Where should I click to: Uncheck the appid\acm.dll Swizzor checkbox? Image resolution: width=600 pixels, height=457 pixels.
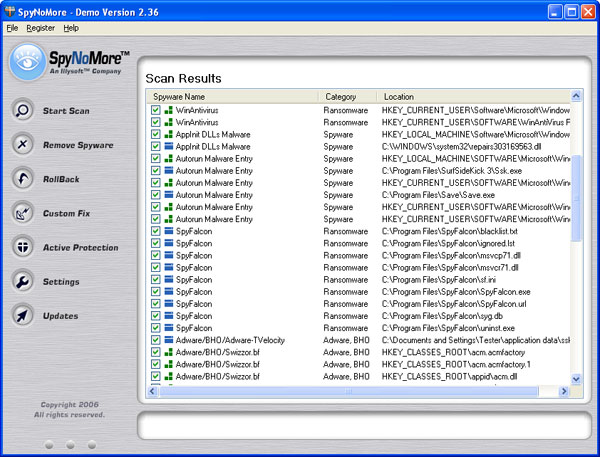pos(155,376)
